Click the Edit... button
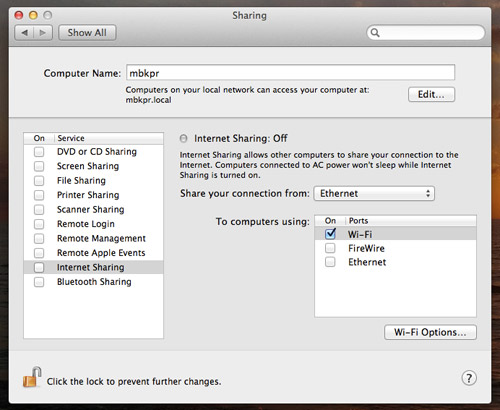 click(431, 94)
